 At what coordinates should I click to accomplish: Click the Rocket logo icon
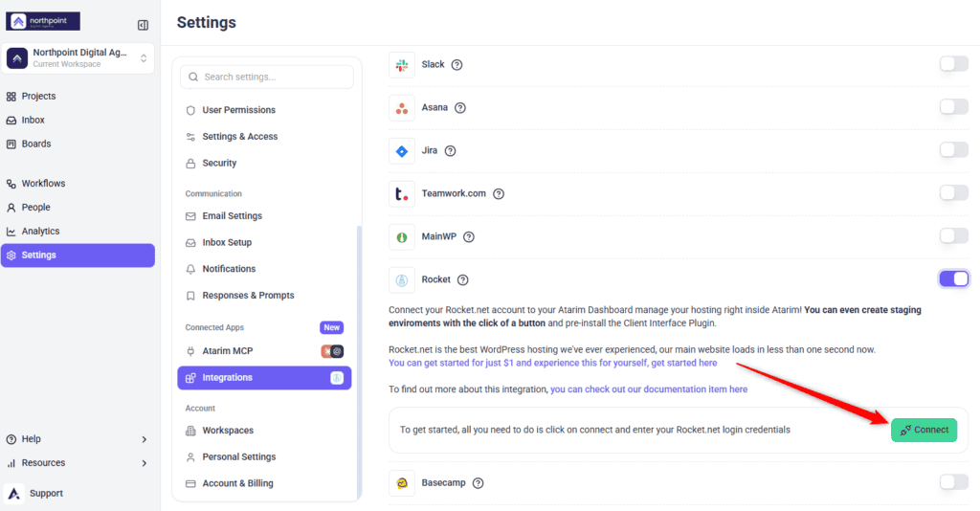pos(402,280)
